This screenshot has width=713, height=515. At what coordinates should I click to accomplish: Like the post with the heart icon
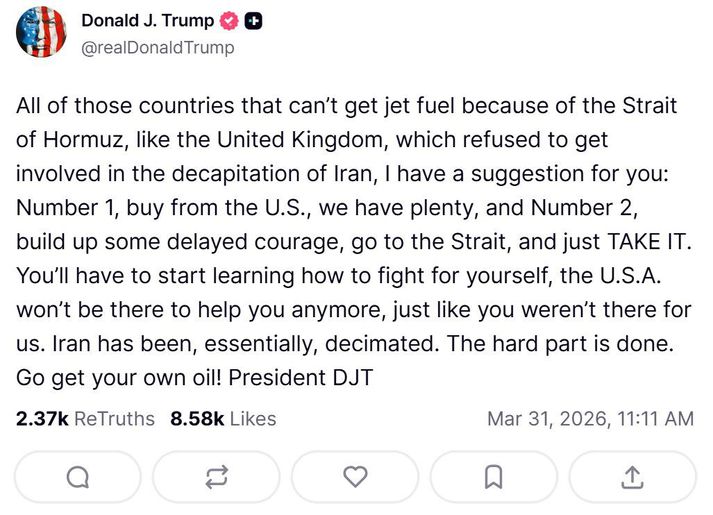coord(355,478)
